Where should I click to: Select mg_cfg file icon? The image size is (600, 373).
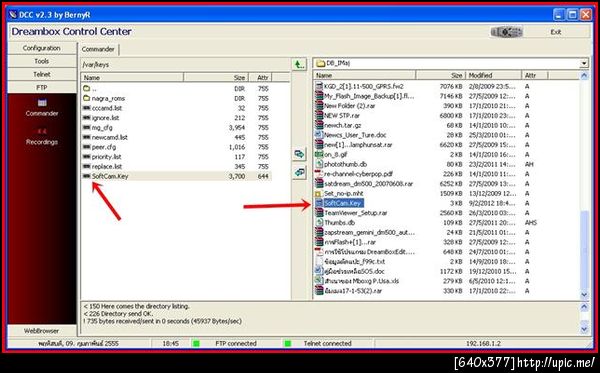point(86,127)
